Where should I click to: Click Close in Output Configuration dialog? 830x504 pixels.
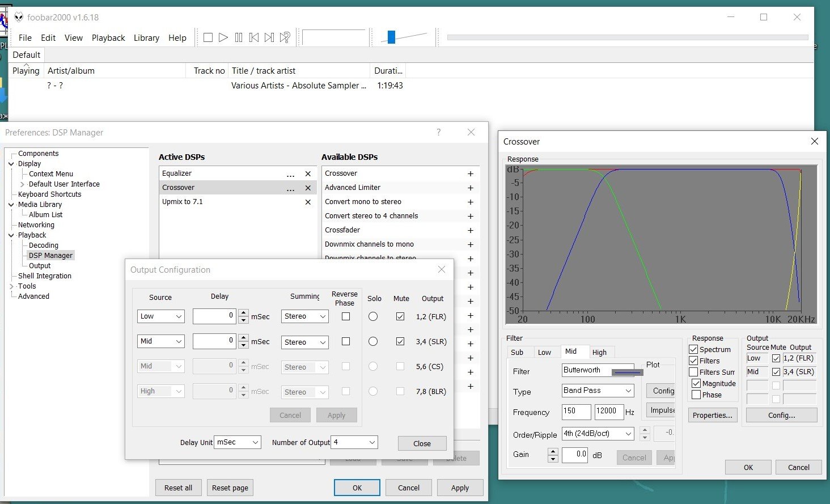(x=422, y=443)
